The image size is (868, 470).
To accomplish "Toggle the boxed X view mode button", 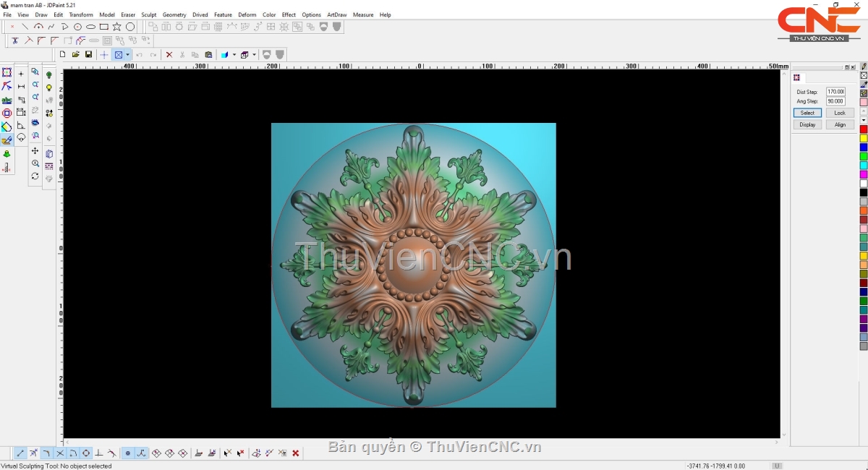I will pyautogui.click(x=119, y=54).
